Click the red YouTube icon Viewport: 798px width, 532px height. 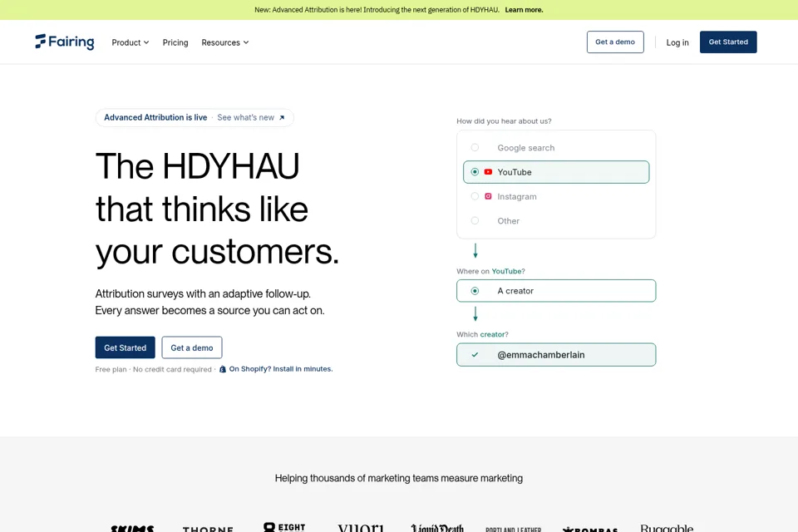tap(488, 172)
